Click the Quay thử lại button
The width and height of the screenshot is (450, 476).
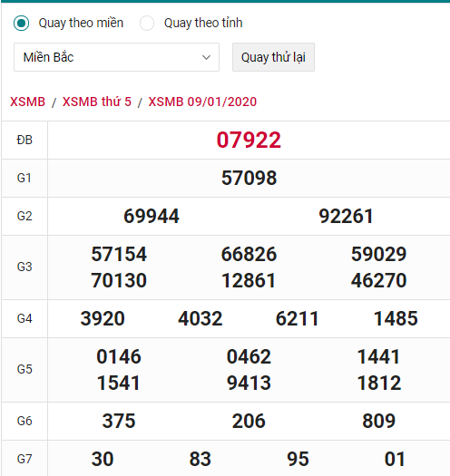click(273, 57)
